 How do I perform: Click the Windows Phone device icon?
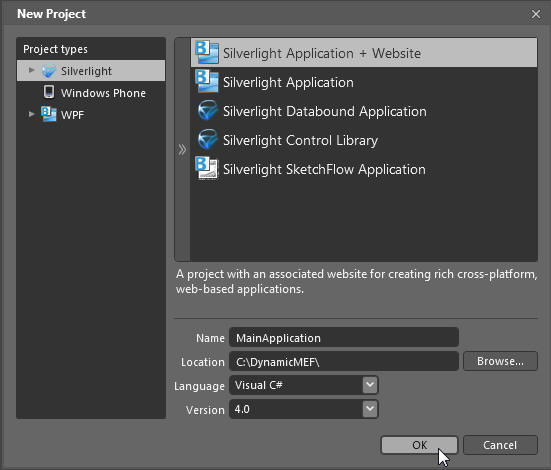[x=49, y=92]
